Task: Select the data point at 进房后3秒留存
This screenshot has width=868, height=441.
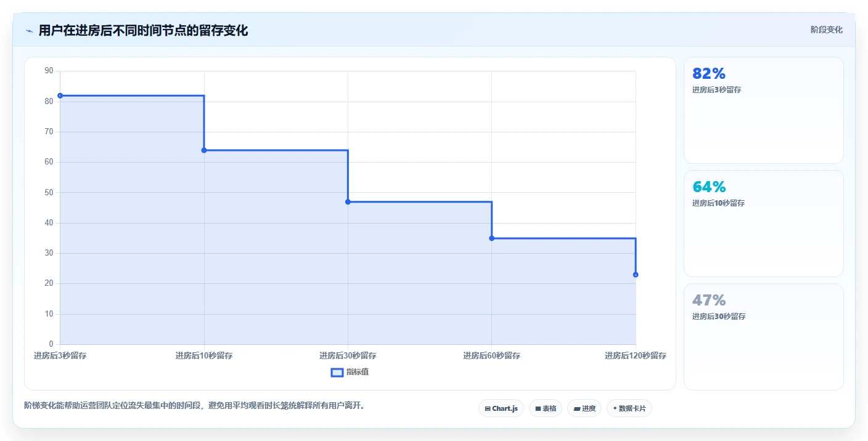Action: click(x=60, y=95)
